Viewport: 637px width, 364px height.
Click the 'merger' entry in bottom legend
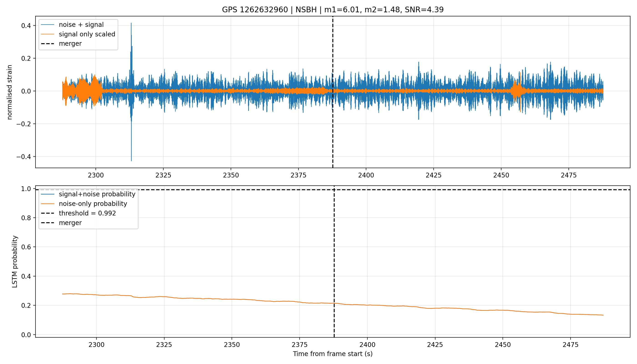click(x=70, y=223)
